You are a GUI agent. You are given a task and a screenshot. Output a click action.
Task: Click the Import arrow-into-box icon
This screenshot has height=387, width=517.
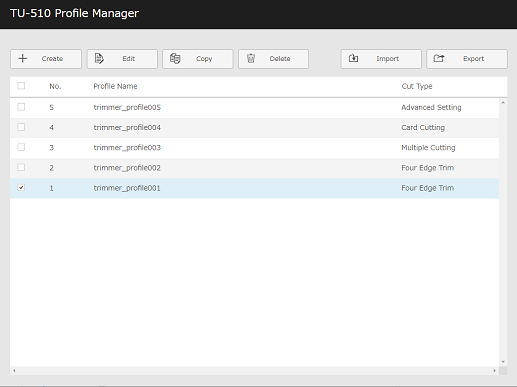[x=353, y=58]
